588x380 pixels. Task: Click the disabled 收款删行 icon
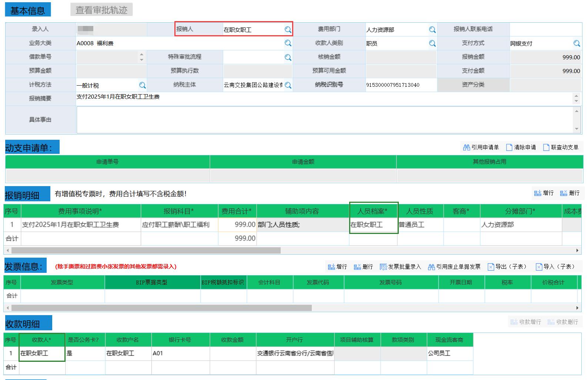point(551,322)
